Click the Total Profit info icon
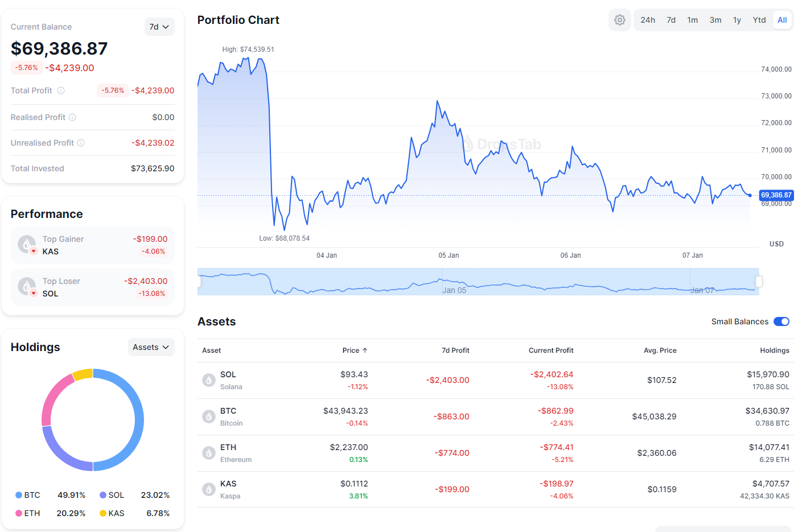The height and width of the screenshot is (532, 802). click(61, 90)
